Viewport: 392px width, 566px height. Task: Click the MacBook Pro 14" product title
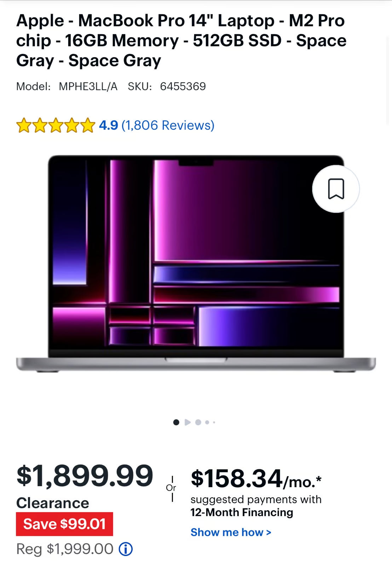click(181, 40)
